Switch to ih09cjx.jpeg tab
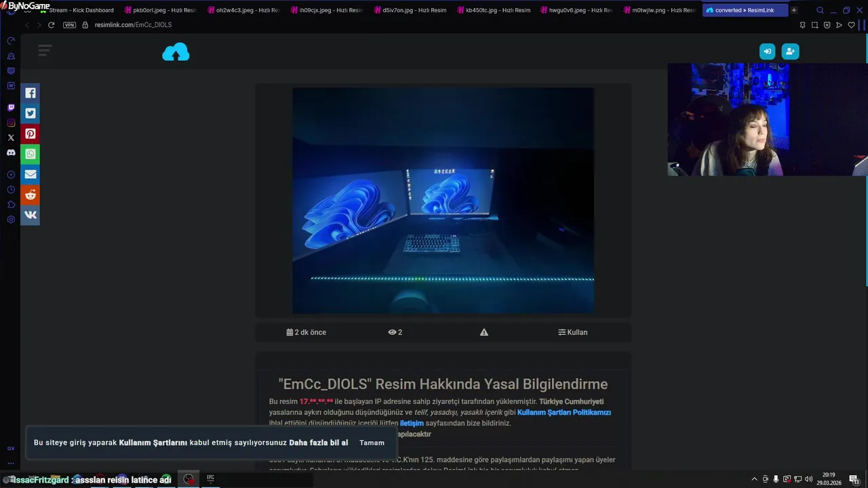The width and height of the screenshot is (868, 488). tap(326, 10)
